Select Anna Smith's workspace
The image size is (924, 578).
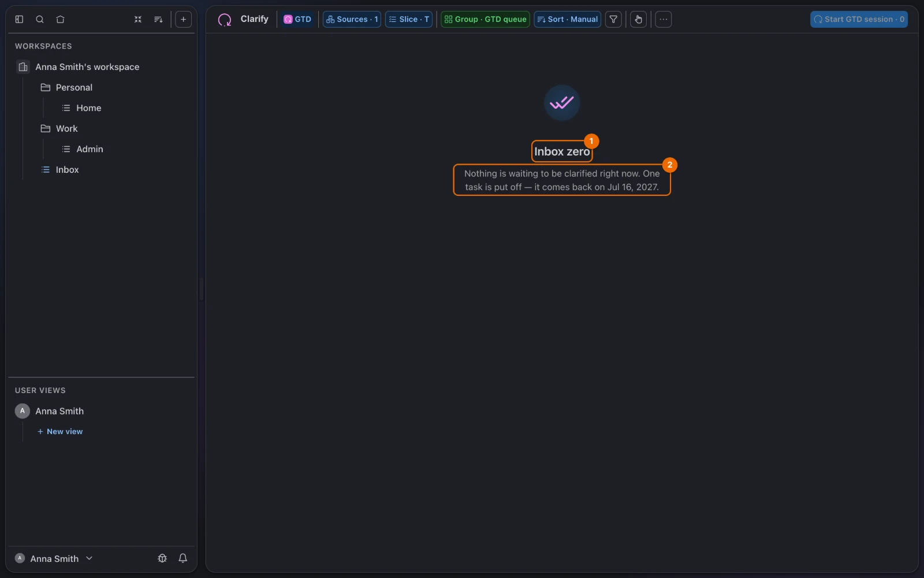(x=87, y=67)
